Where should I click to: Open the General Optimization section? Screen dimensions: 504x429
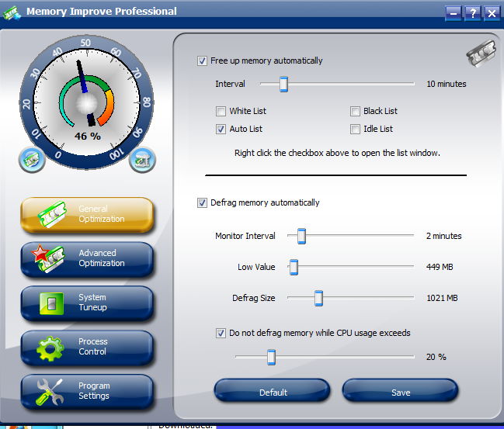87,215
